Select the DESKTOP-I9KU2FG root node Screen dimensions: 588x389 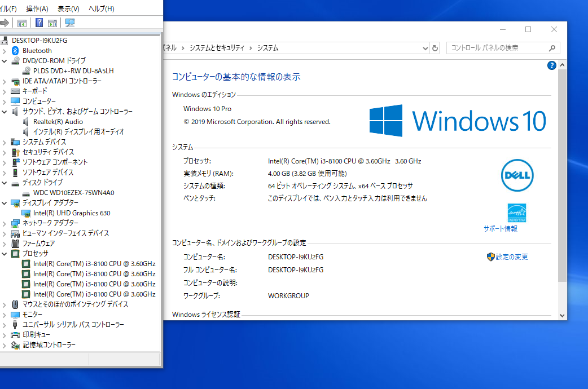click(40, 41)
